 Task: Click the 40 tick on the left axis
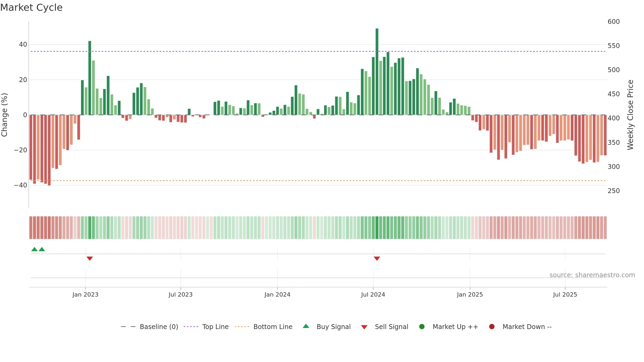tap(23, 45)
